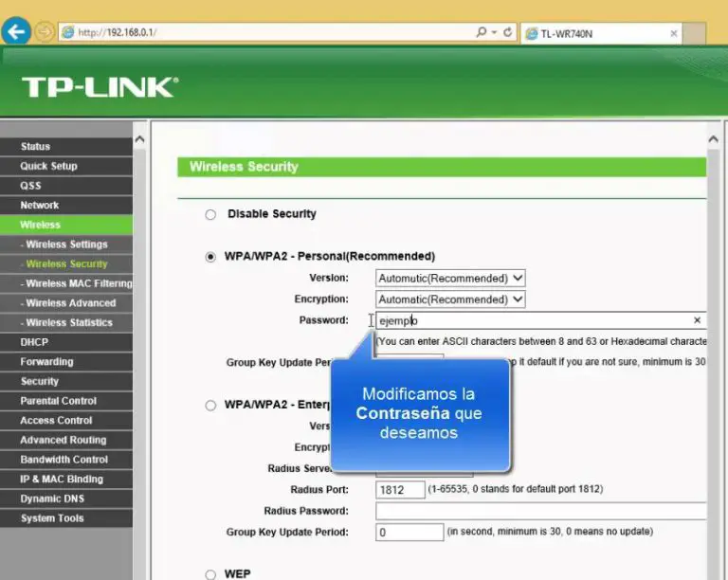Go to Wireless MAC Filtering page
The height and width of the screenshot is (580, 728).
click(78, 283)
